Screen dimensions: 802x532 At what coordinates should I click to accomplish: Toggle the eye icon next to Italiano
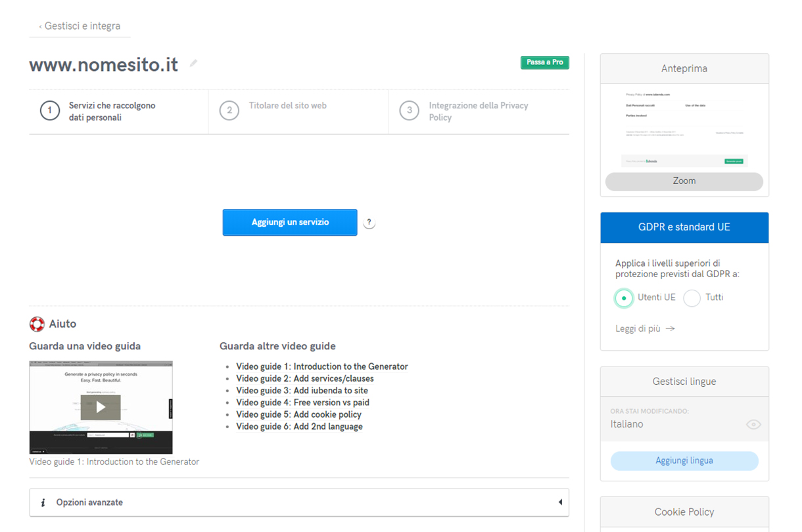point(753,424)
